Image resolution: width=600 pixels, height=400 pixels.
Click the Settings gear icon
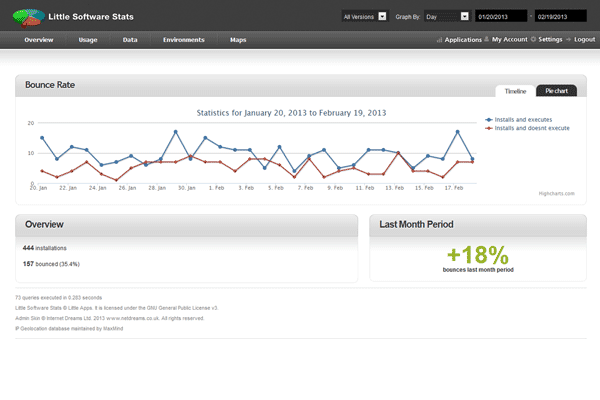tap(532, 40)
